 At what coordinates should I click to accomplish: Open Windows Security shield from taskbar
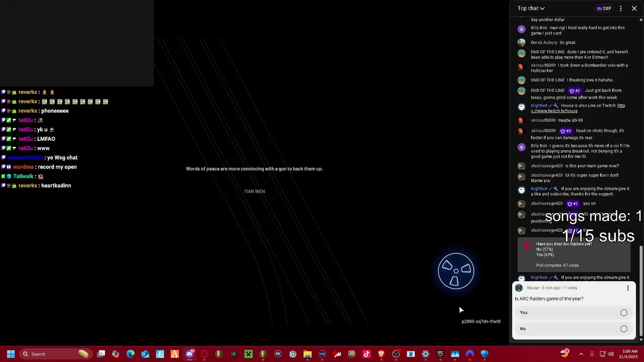click(x=485, y=354)
